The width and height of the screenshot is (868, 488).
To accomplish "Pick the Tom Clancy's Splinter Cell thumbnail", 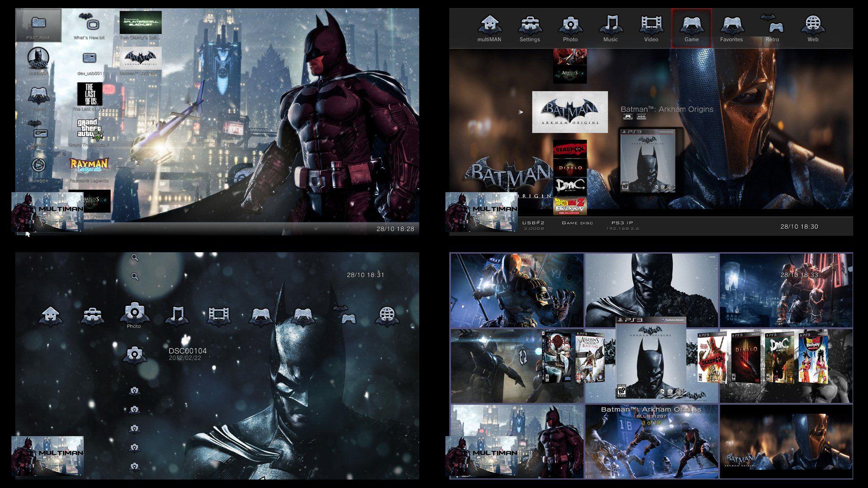I will tap(140, 23).
